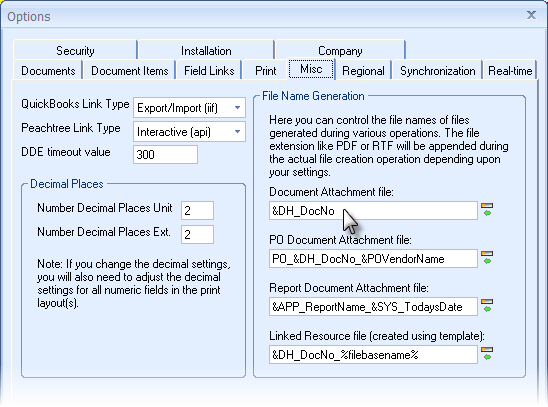
Task: Select the Print tab
Action: (x=266, y=71)
